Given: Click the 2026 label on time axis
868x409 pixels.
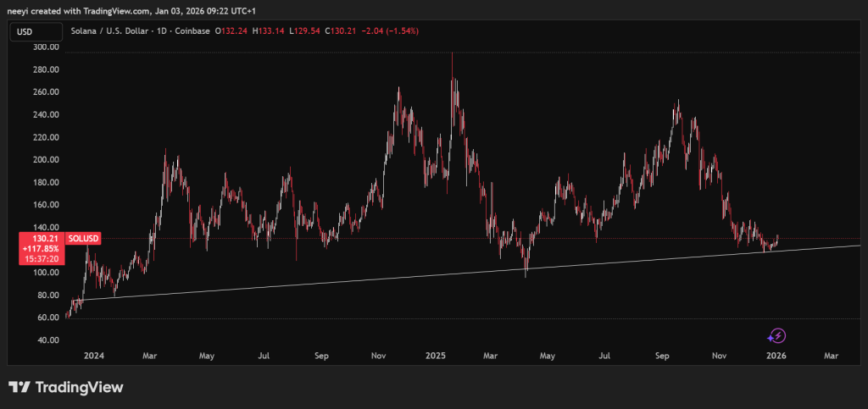Looking at the screenshot, I should point(776,356).
